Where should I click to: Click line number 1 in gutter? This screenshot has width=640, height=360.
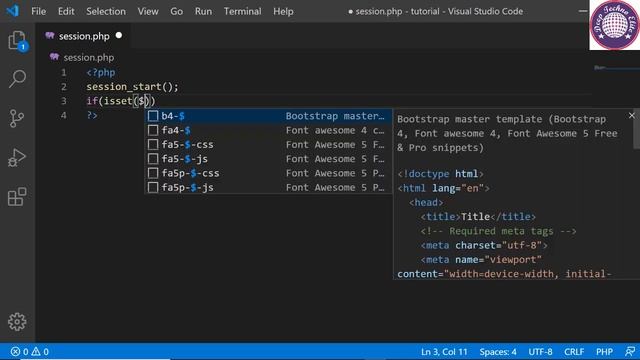(64, 73)
